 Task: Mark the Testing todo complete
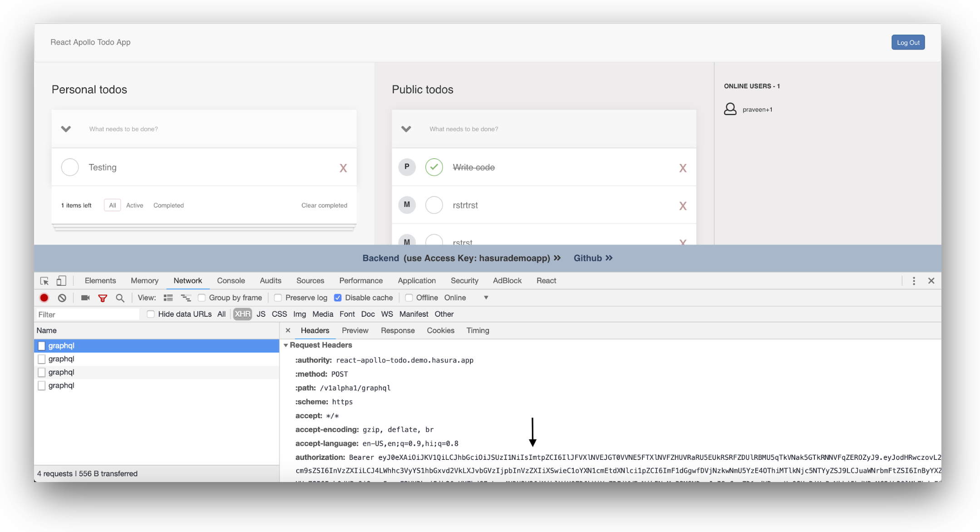tap(70, 167)
